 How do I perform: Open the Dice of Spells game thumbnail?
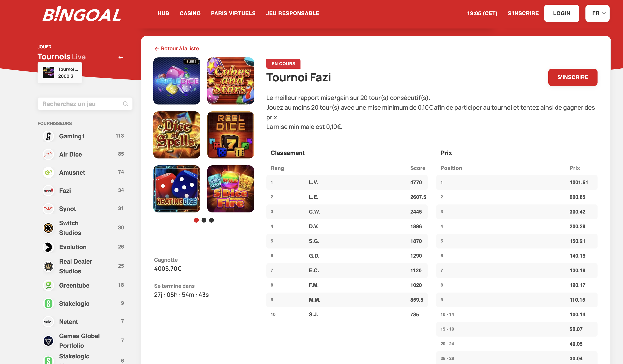pos(177,135)
